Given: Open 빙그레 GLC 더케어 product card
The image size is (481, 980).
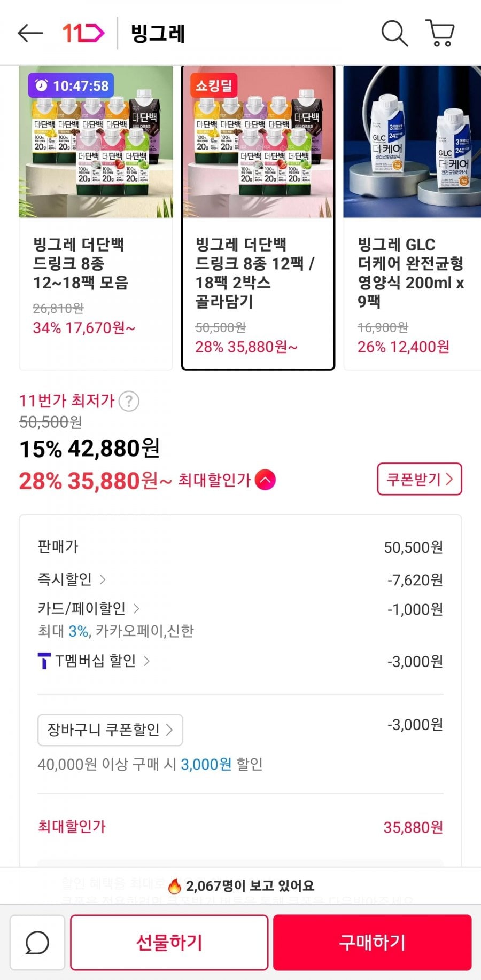Looking at the screenshot, I should [x=412, y=217].
